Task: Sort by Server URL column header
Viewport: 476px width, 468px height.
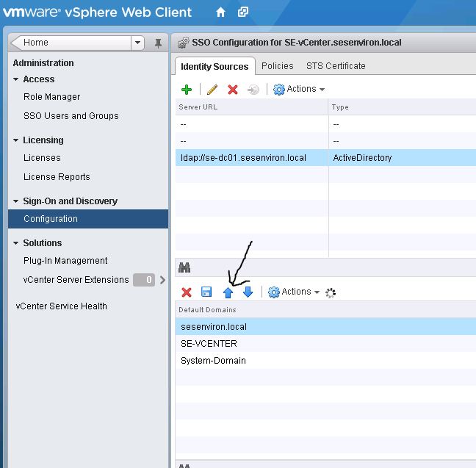Action: pos(252,107)
